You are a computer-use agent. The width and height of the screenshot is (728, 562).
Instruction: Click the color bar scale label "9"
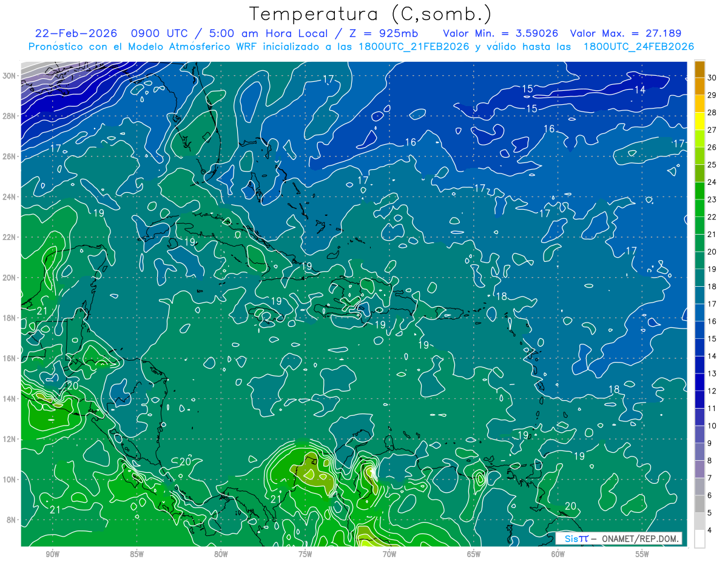coord(710,443)
